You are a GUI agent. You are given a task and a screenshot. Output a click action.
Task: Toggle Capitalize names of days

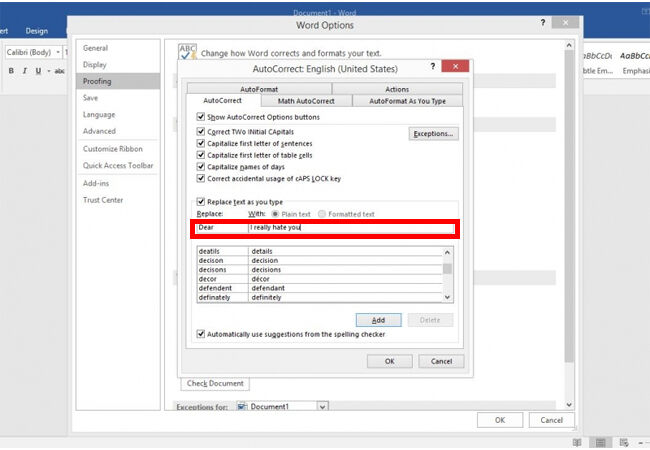pos(201,167)
